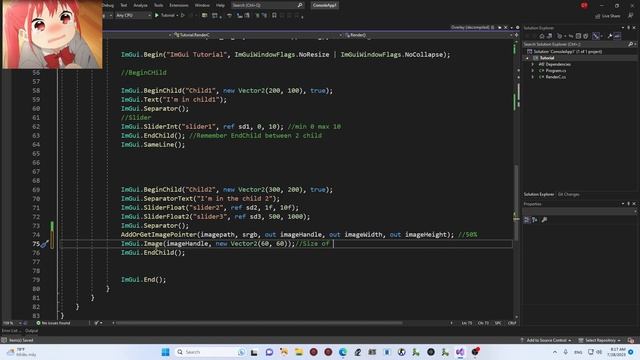Expand the RenderC.cs node

532,77
